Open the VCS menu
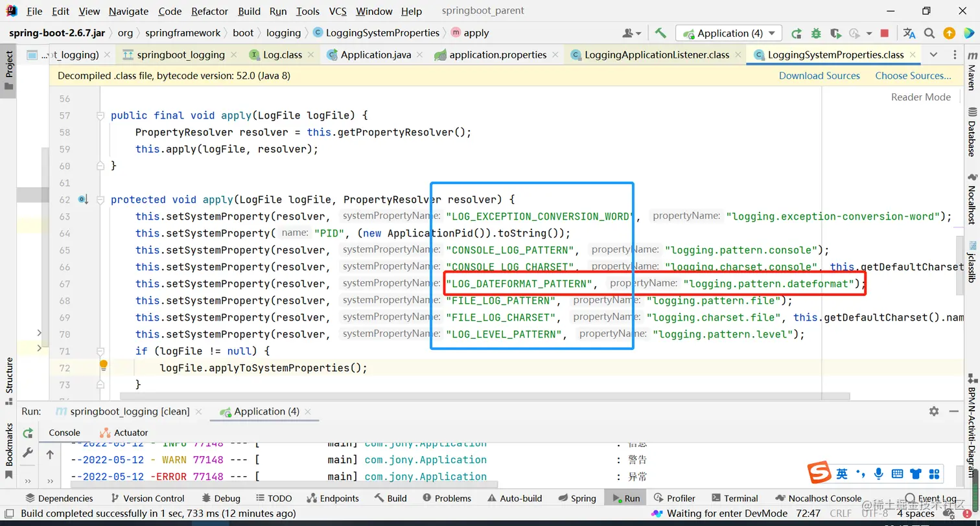 point(338,11)
